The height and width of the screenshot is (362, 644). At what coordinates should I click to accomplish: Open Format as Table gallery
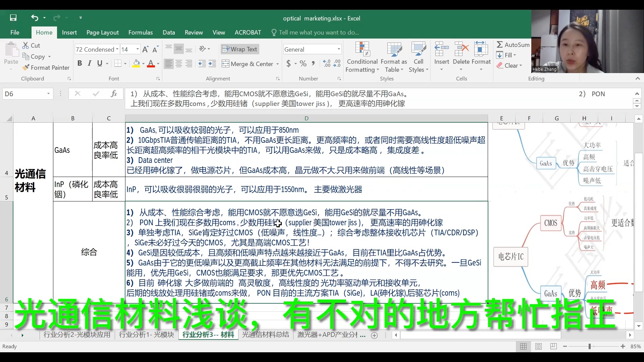point(394,57)
